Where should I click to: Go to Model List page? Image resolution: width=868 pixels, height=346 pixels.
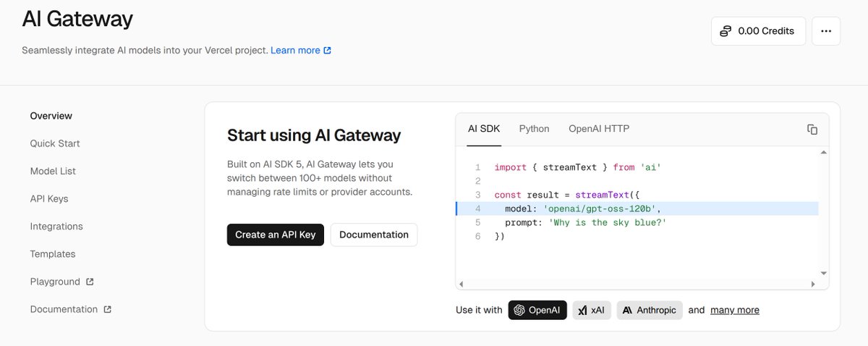(53, 171)
